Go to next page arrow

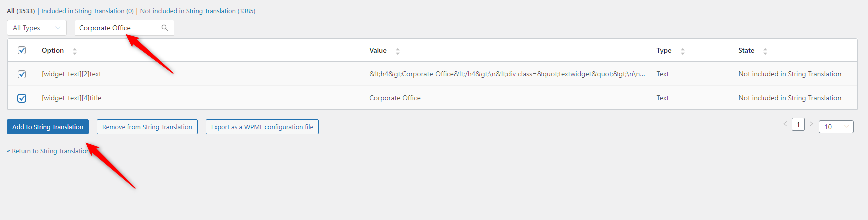(x=811, y=124)
